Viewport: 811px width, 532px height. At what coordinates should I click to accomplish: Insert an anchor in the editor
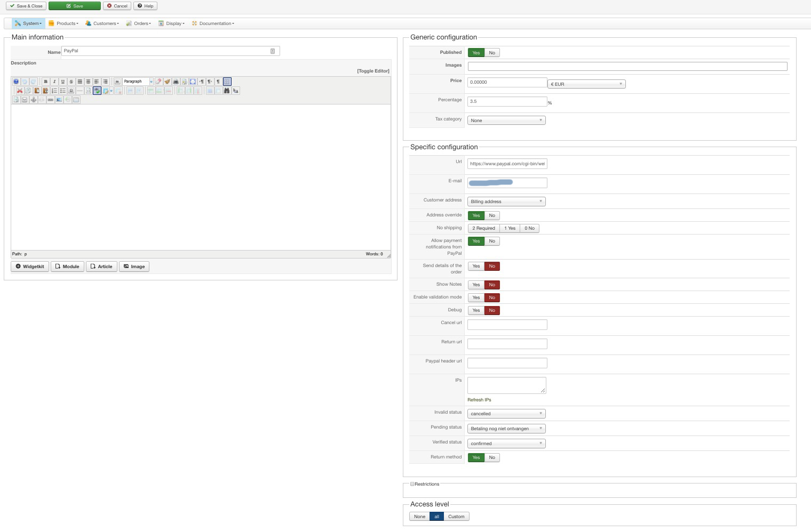point(33,100)
